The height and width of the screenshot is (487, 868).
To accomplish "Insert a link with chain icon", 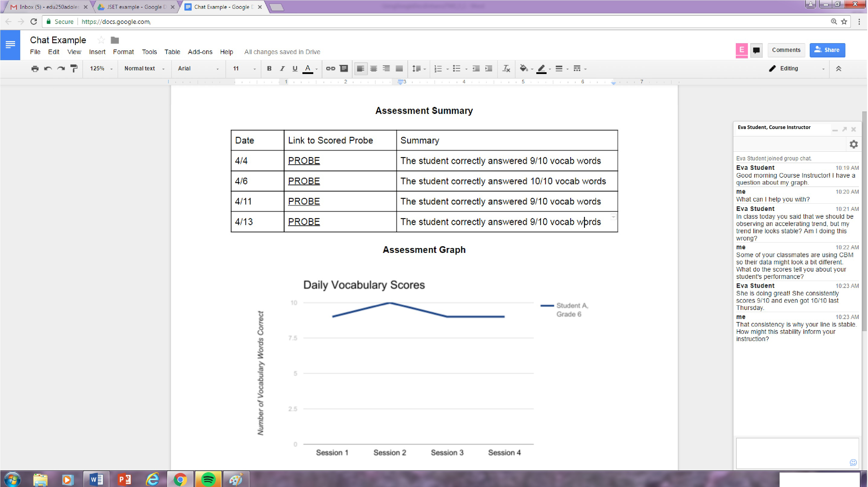I will click(331, 69).
